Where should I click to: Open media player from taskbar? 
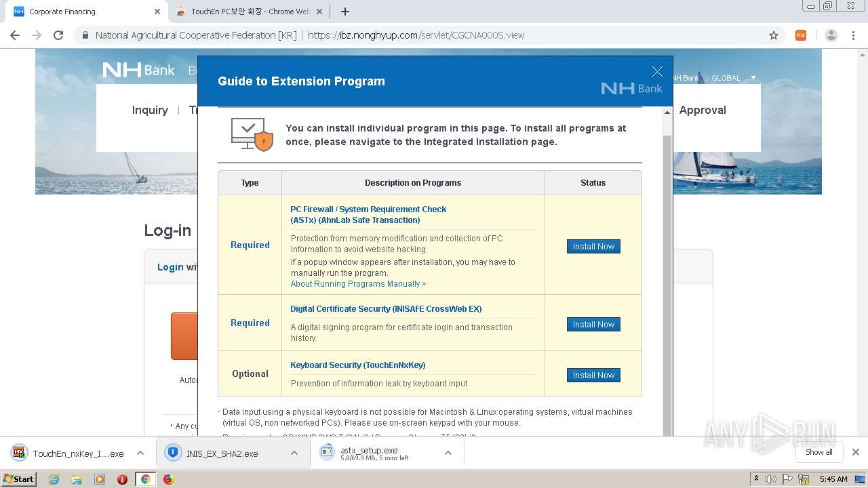100,479
